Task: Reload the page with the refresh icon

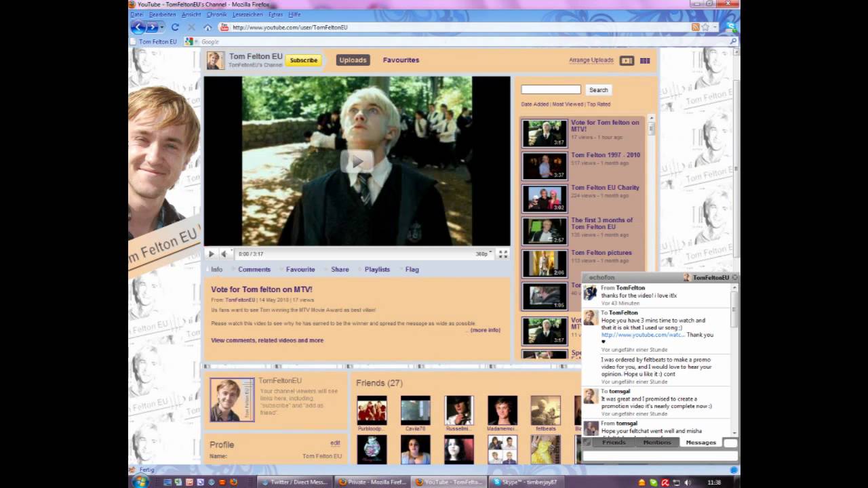Action: tap(175, 27)
